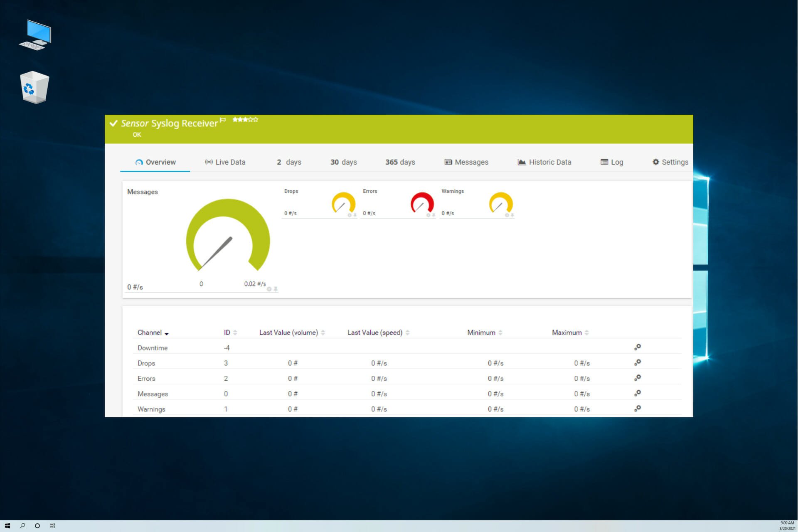Open Drops channel row settings gear

tap(638, 362)
